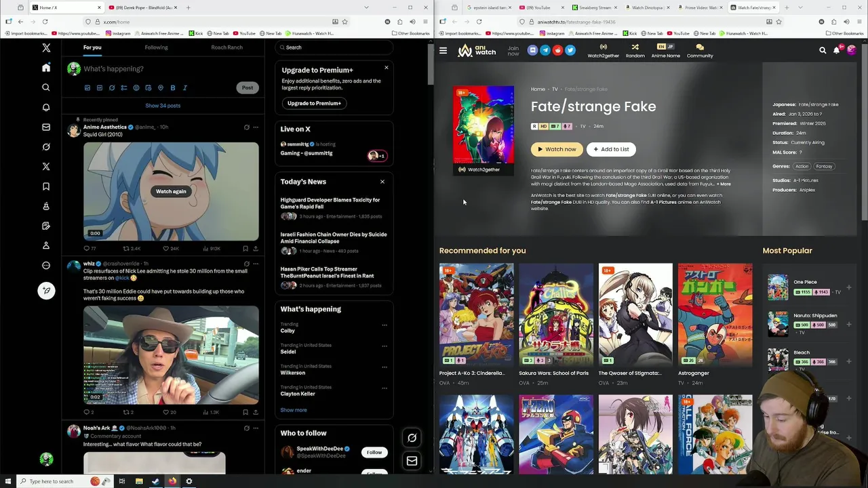Insert GIF icon in post composer

coord(100,87)
